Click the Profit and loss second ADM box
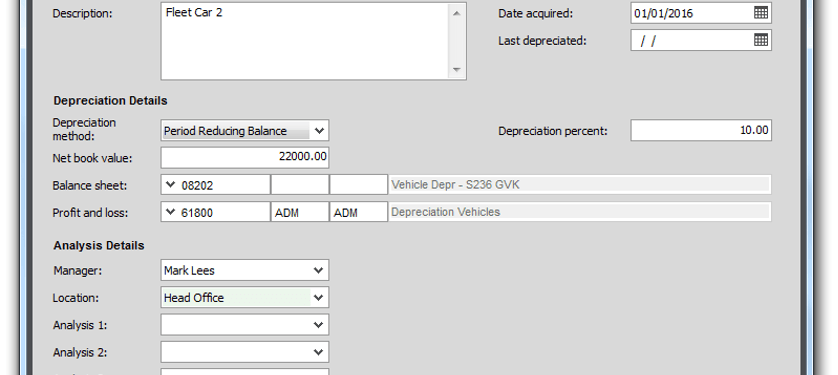 pyautogui.click(x=359, y=212)
